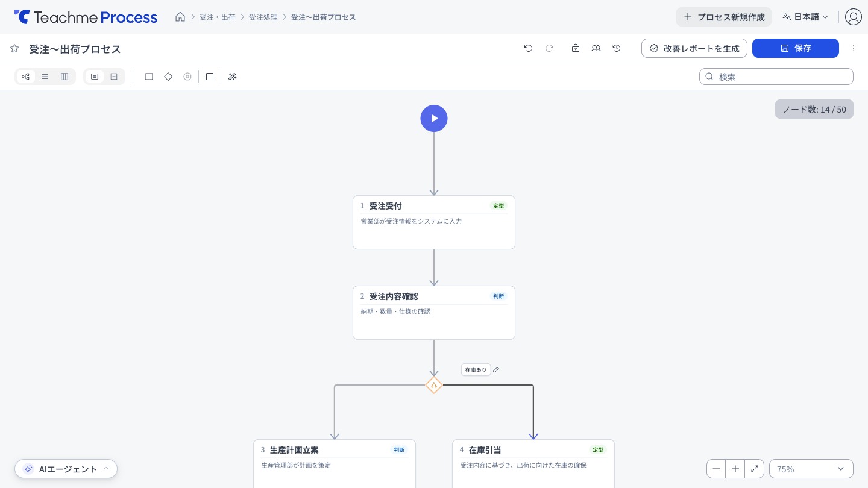Add a rectangle step node
Image resolution: width=868 pixels, height=488 pixels.
[x=149, y=77]
